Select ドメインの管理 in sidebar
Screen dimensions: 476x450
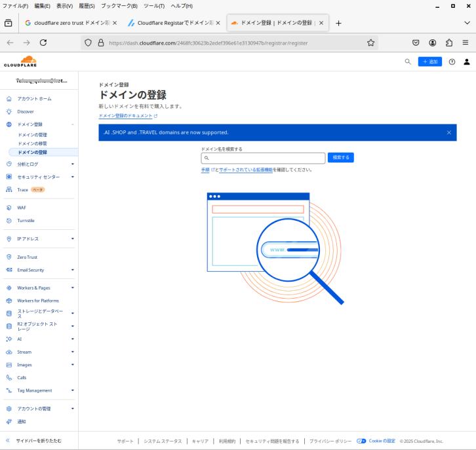33,135
